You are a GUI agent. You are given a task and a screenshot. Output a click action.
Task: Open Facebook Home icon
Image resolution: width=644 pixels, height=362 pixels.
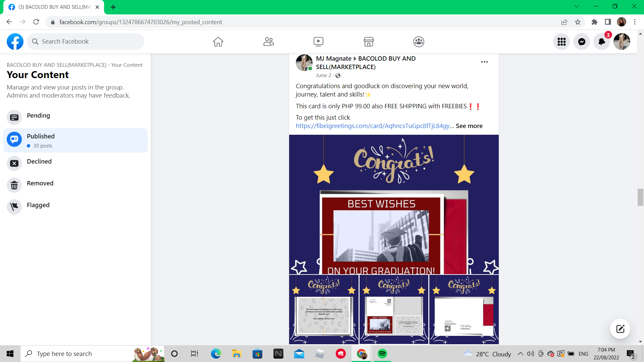point(218,42)
